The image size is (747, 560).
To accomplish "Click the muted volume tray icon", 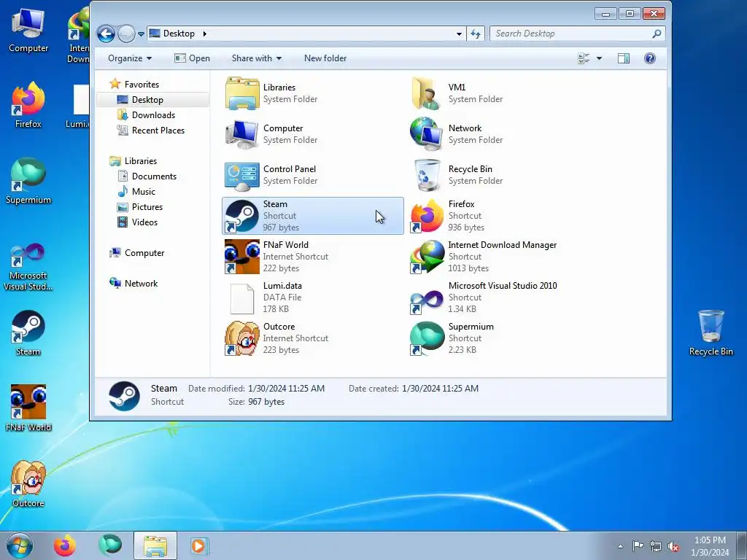I will [673, 546].
